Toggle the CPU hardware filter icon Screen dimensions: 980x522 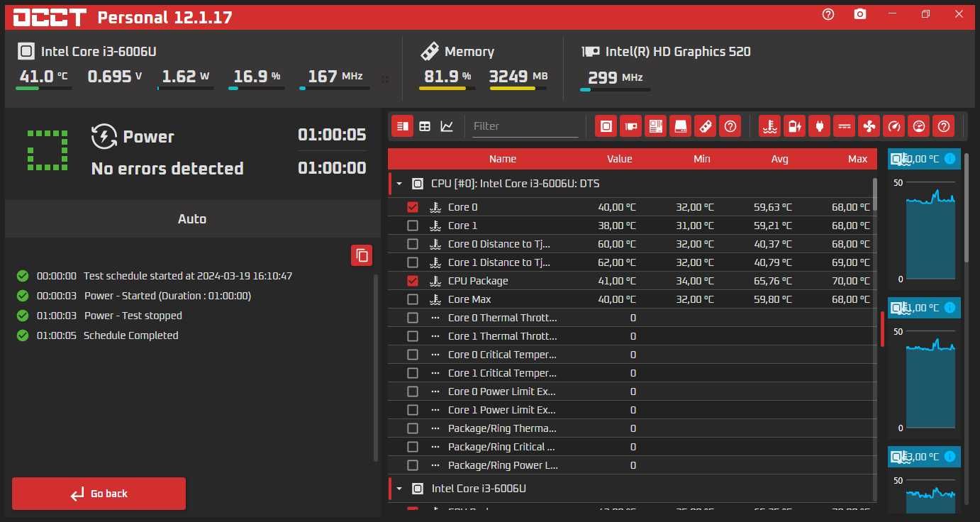pos(606,126)
